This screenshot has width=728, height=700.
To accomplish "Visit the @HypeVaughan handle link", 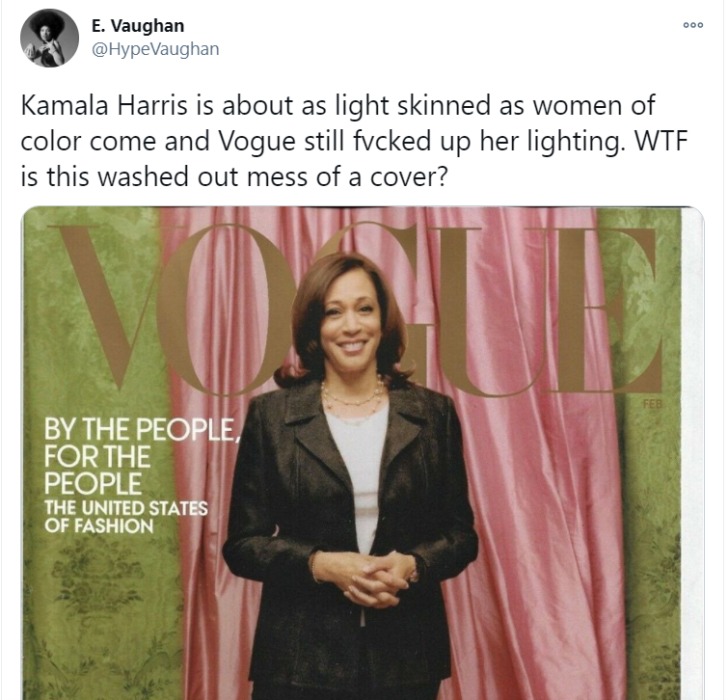I will [x=155, y=49].
